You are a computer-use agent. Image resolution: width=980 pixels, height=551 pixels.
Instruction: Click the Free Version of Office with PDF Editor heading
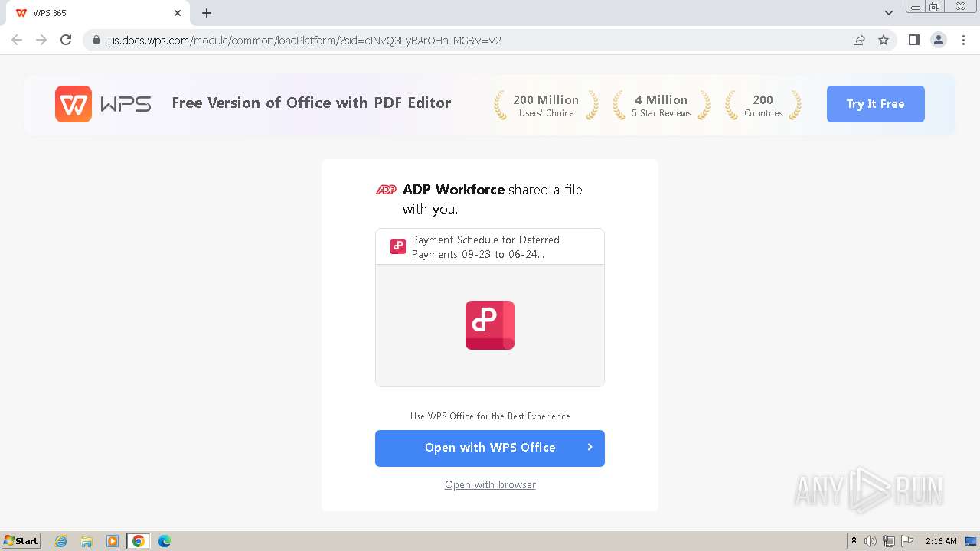312,103
